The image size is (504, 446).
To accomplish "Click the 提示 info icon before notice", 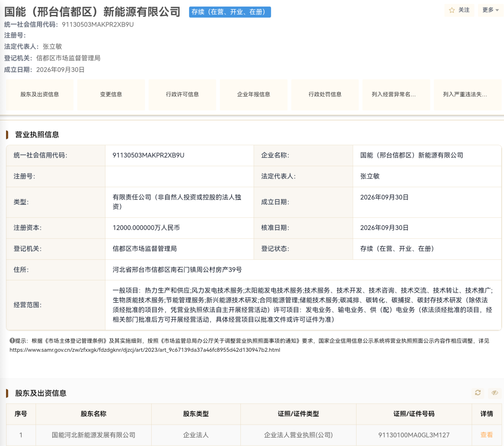I will [12, 341].
